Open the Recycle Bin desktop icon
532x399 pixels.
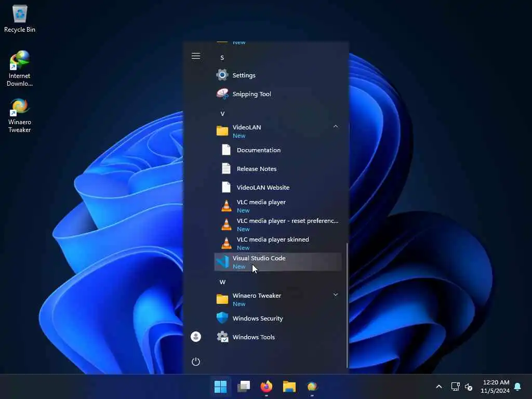coord(20,19)
